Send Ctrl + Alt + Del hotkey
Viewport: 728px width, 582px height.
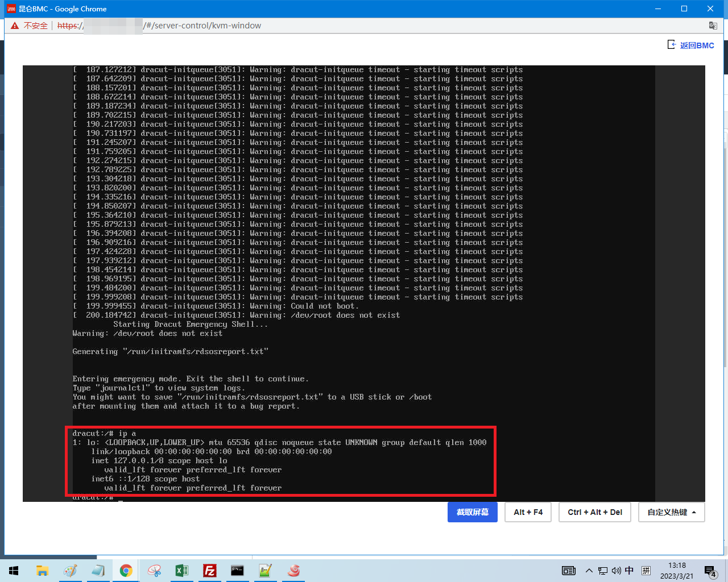pyautogui.click(x=594, y=512)
